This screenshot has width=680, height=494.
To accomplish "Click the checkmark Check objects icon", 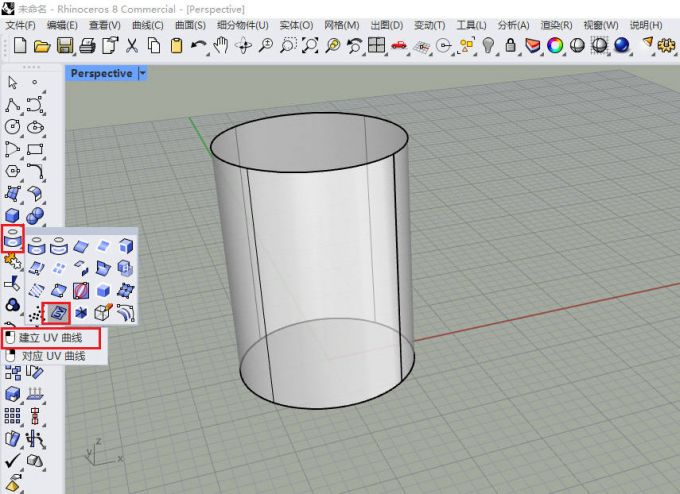I will click(12, 461).
